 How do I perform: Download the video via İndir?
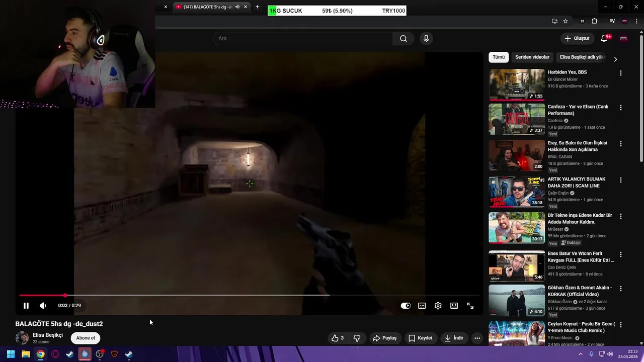click(x=454, y=338)
